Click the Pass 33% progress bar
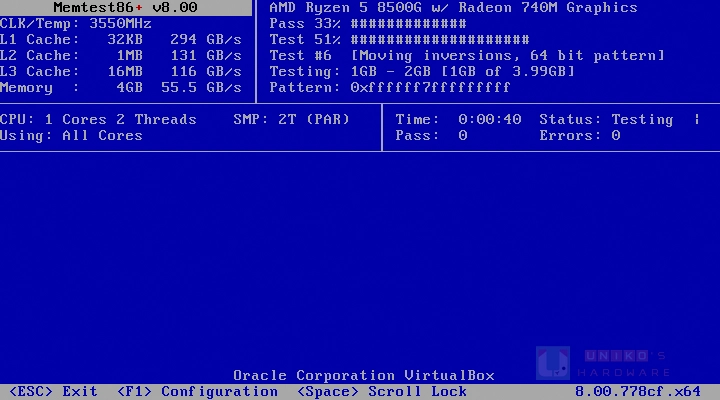 409,23
